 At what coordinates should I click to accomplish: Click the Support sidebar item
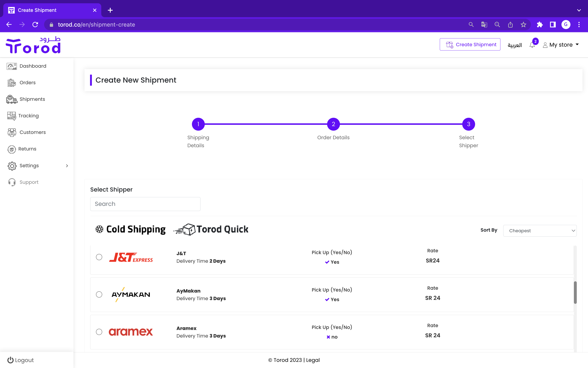[x=29, y=182]
